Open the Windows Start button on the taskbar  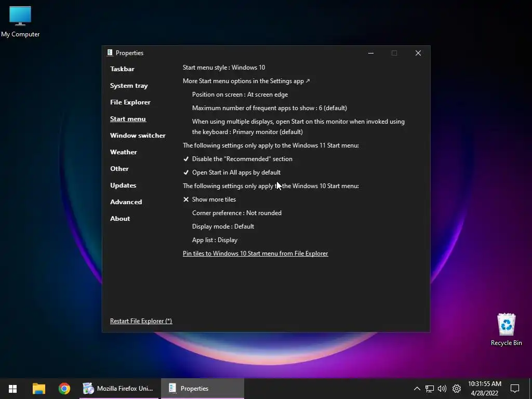pos(12,389)
